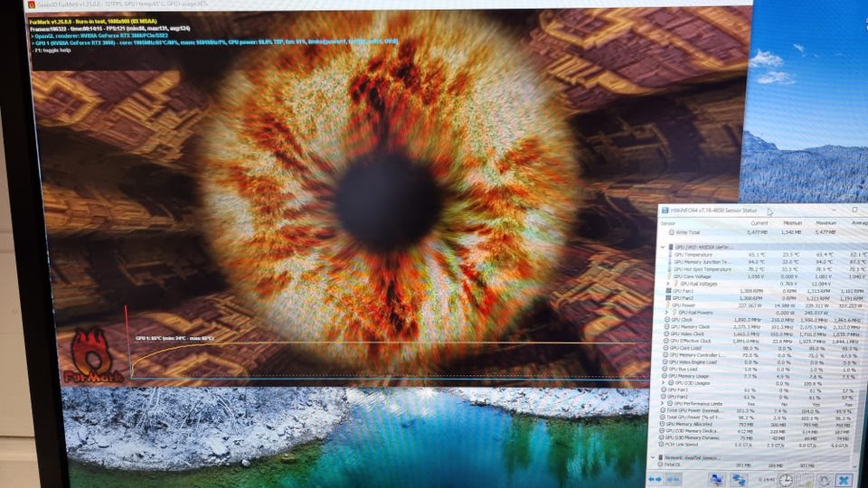Expand the GPU Performance Limits group
This screenshot has width=868, height=488.
(x=663, y=404)
